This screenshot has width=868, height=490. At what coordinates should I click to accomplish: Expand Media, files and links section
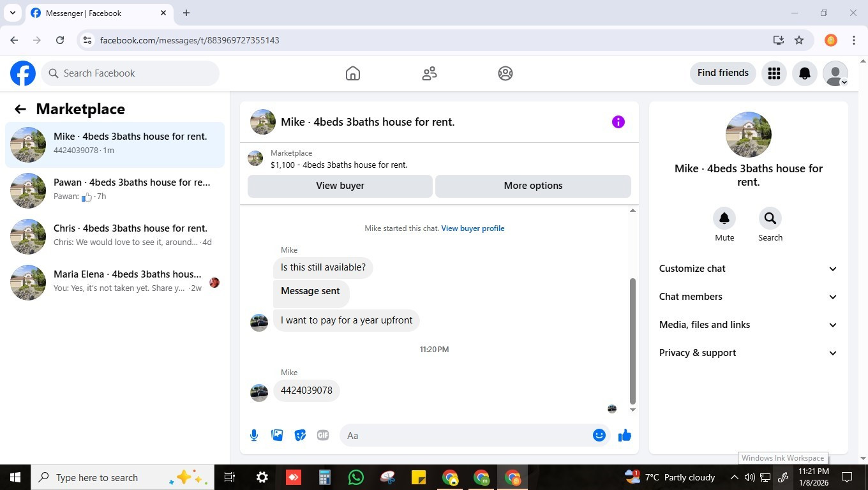748,325
